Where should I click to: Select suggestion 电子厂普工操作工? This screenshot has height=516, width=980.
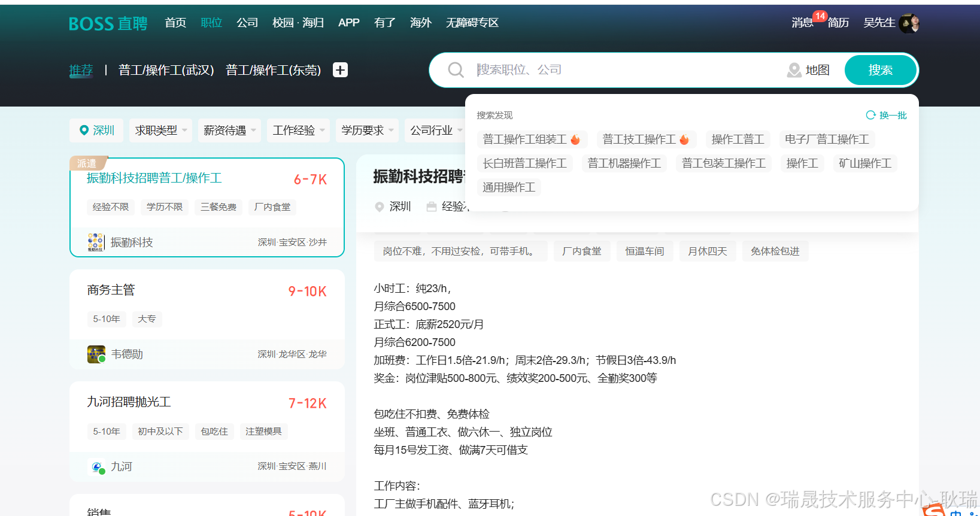tap(827, 139)
